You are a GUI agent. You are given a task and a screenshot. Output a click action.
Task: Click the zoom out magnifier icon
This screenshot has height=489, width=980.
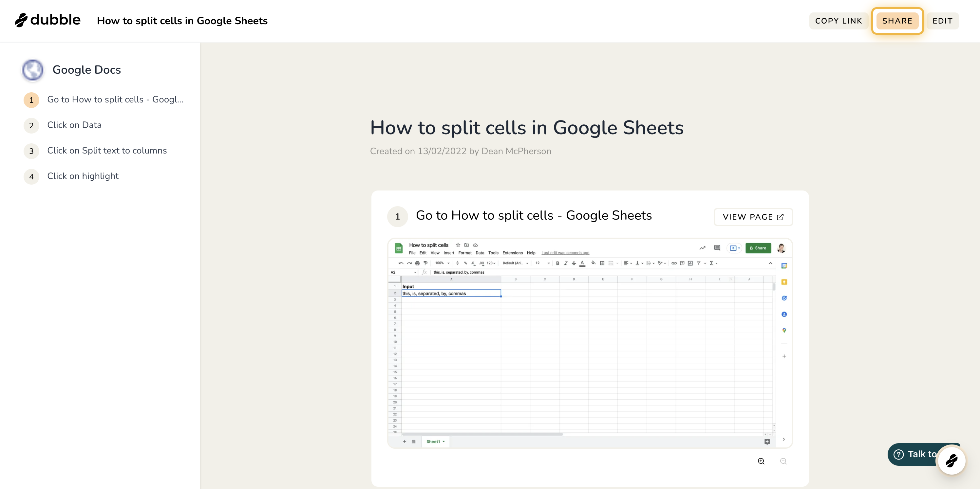tap(783, 461)
